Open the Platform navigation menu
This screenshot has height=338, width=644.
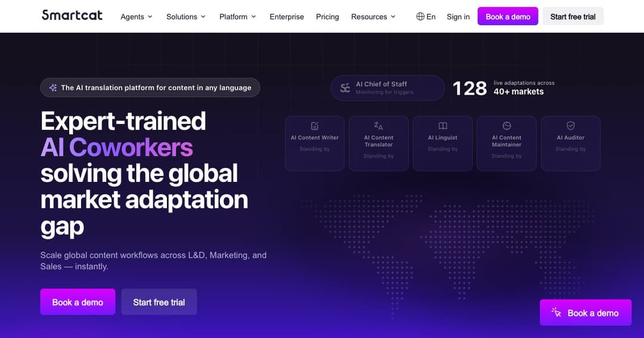coord(237,17)
